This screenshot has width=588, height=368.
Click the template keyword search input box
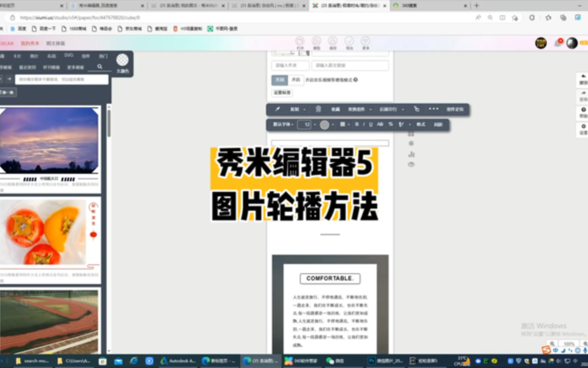62,79
